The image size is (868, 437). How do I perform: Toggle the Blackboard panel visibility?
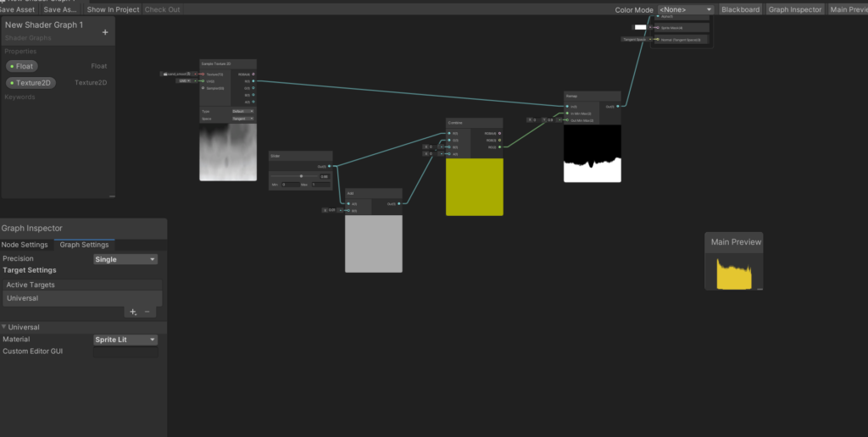[740, 9]
